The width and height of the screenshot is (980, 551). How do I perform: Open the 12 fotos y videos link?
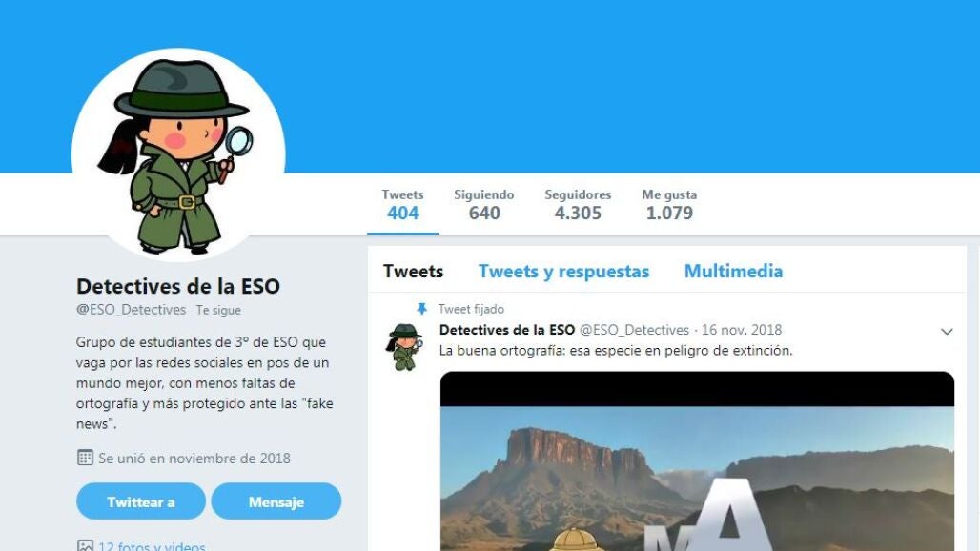[152, 545]
